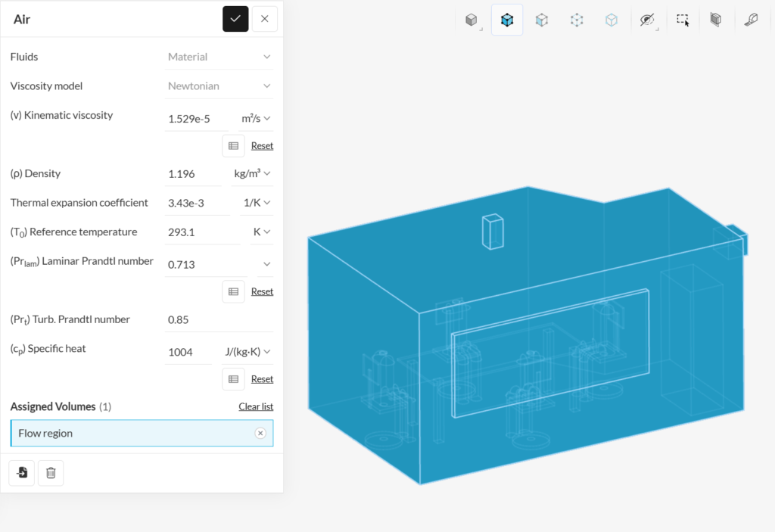
Task: Edit the laminar Prandtl number value
Action: tap(206, 265)
